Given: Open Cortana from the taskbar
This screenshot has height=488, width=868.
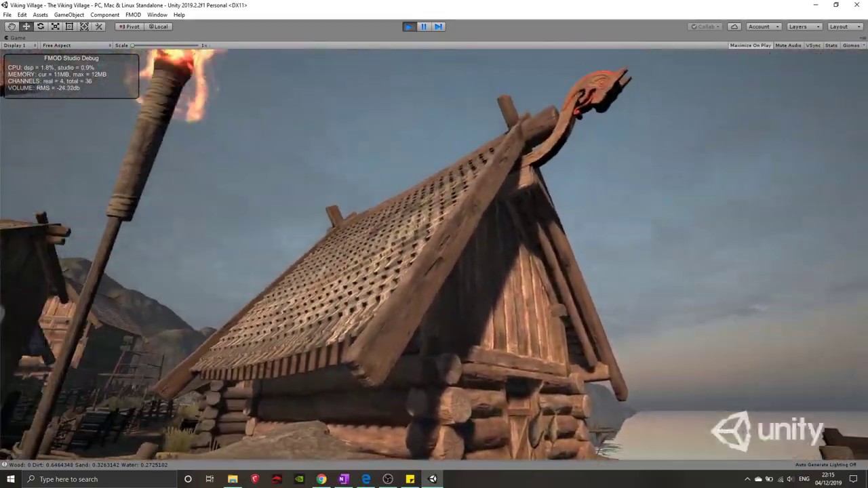Looking at the screenshot, I should point(188,479).
